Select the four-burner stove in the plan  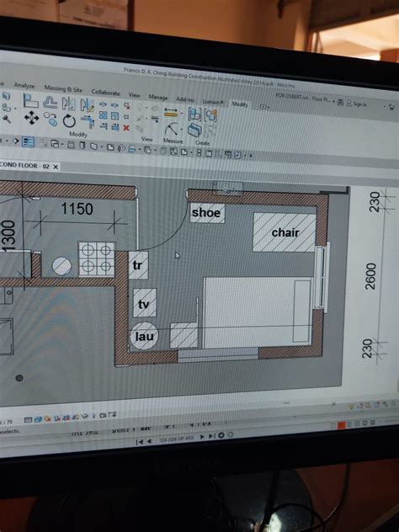[x=97, y=259]
